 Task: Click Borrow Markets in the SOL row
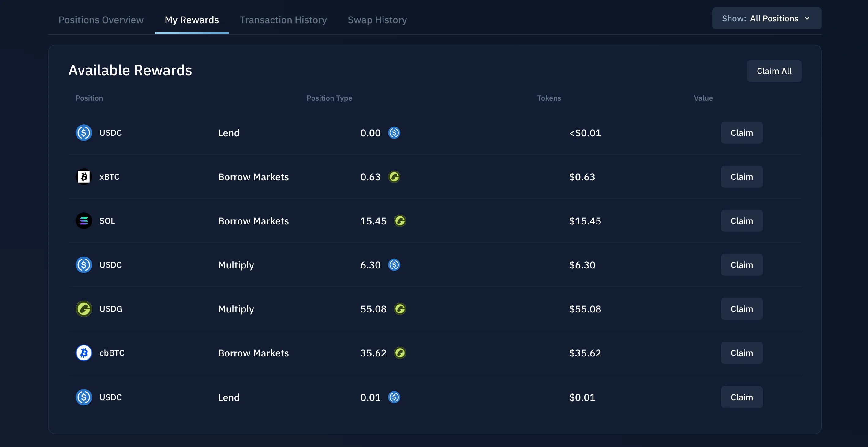tap(253, 221)
